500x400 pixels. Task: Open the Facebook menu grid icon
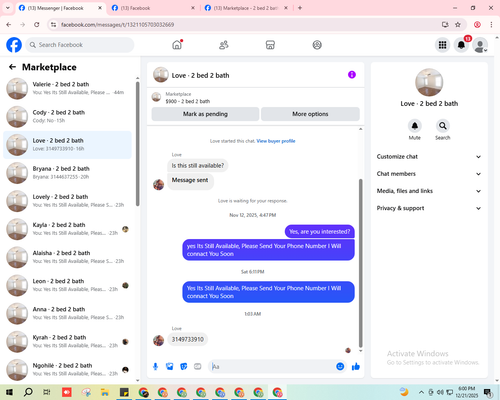[442, 45]
